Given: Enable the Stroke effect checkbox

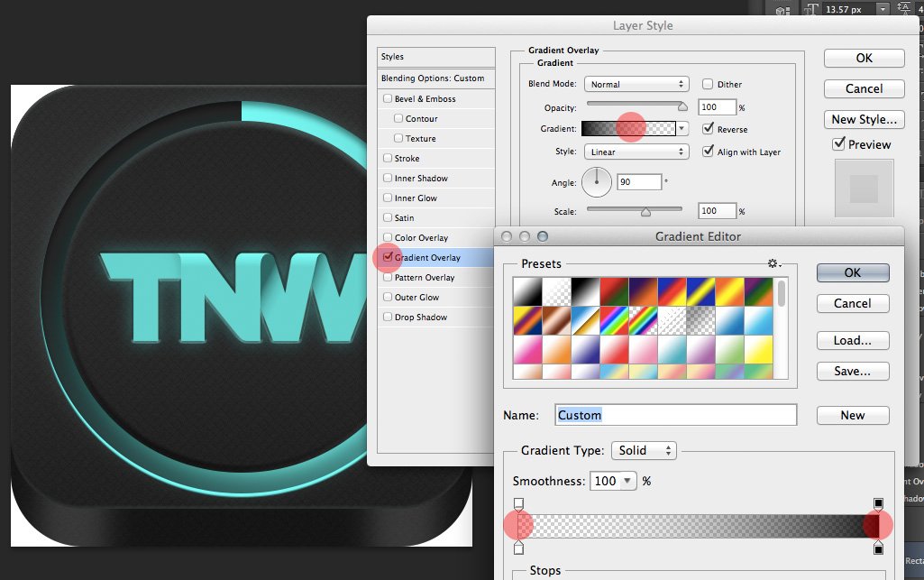Looking at the screenshot, I should pos(388,158).
